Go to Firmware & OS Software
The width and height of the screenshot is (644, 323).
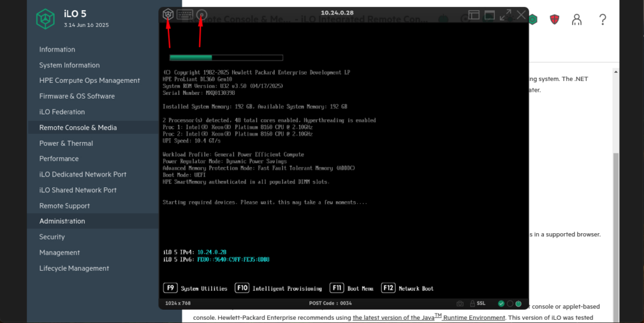[77, 96]
